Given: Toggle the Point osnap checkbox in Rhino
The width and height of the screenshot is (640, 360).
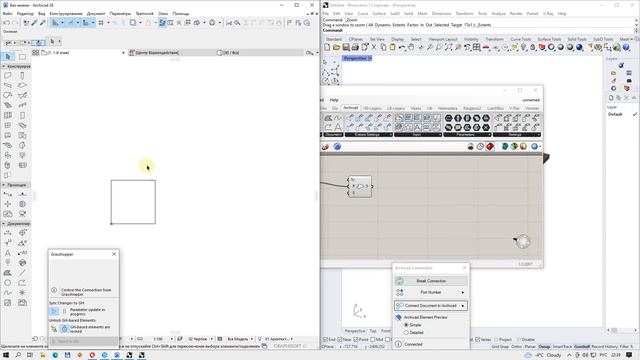Looking at the screenshot, I should (356, 340).
